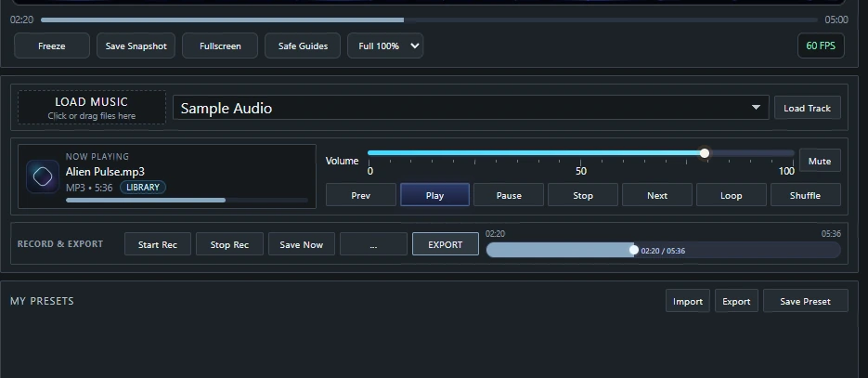
Task: Click the Alien Pulse track artwork icon
Action: tap(43, 176)
